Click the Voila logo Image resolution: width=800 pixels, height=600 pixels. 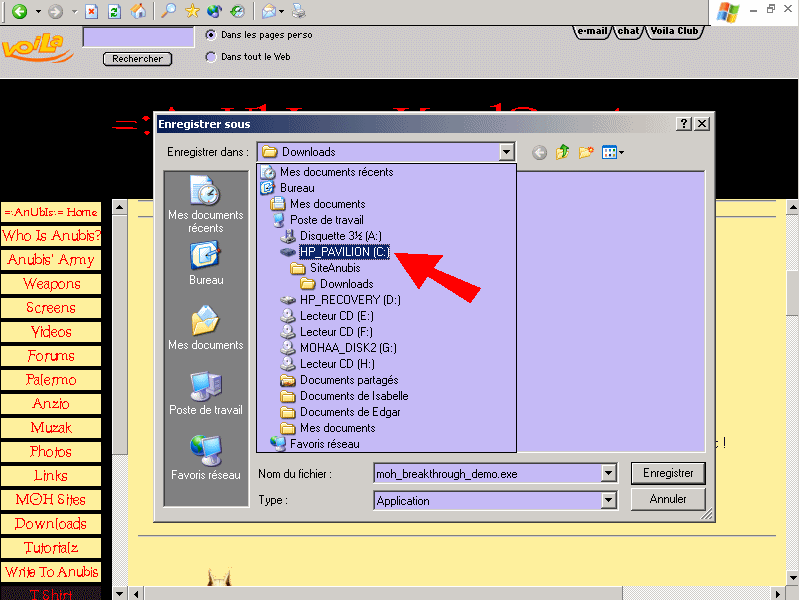click(x=36, y=49)
